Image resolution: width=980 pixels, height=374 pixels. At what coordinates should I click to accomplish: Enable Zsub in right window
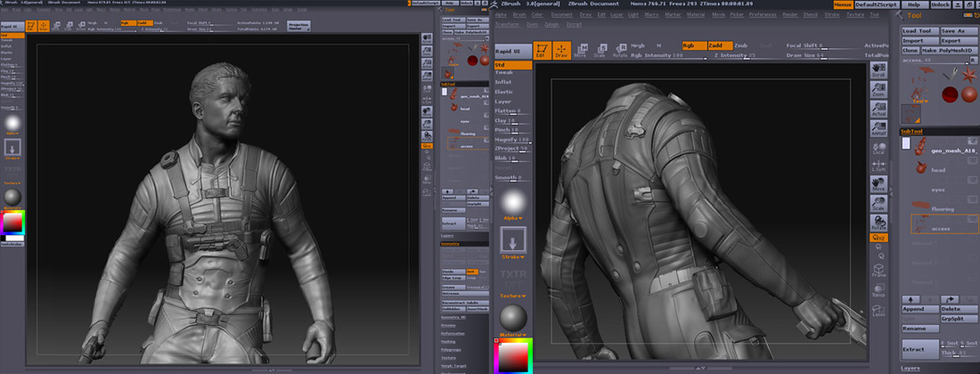pos(740,45)
